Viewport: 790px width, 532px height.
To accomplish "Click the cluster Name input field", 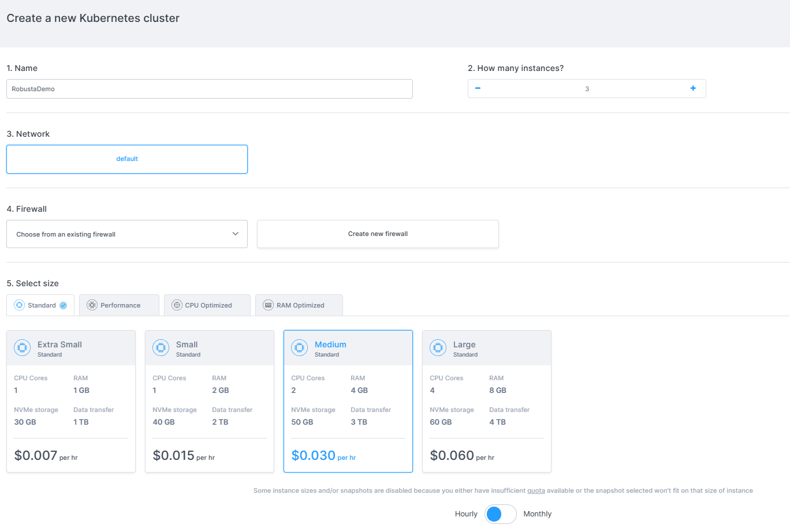I will [x=209, y=89].
